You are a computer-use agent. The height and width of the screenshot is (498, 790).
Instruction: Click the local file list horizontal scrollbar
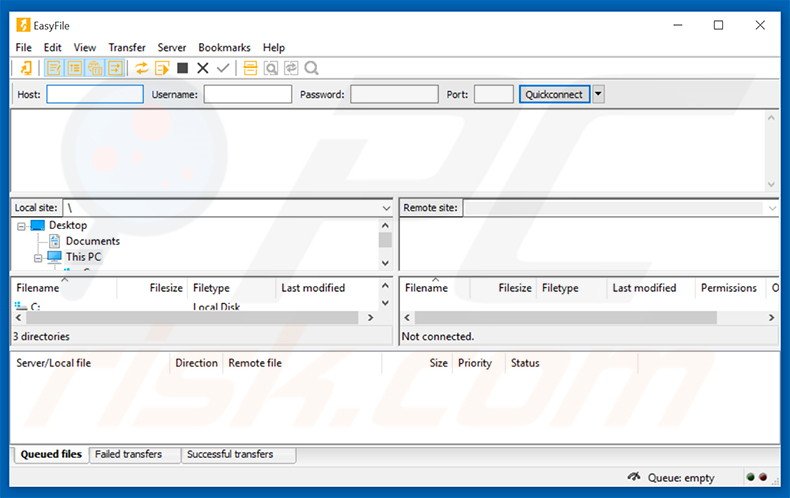click(192, 318)
